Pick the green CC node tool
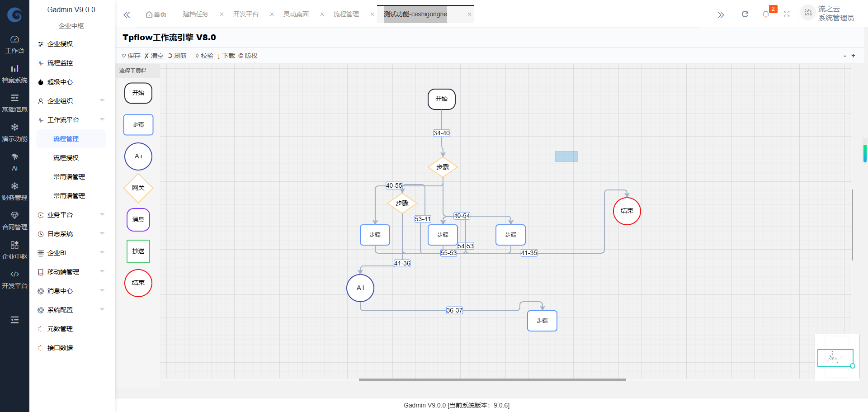Viewport: 868px width, 412px height. point(138,251)
